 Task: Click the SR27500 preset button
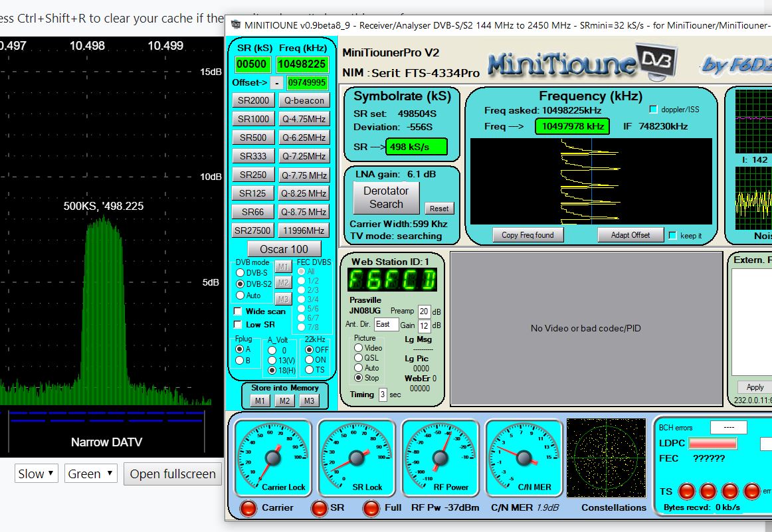coord(253,230)
